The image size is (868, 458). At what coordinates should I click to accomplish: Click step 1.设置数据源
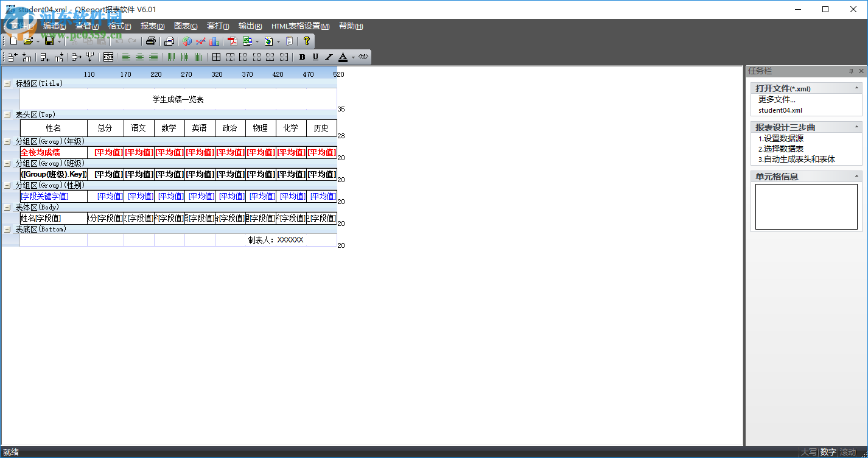[x=781, y=138]
